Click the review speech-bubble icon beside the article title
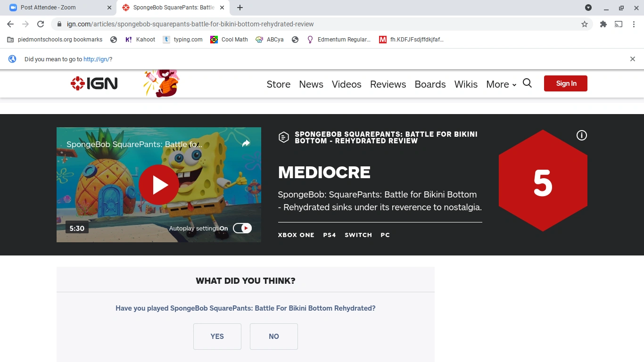The height and width of the screenshot is (362, 644). tap(283, 137)
